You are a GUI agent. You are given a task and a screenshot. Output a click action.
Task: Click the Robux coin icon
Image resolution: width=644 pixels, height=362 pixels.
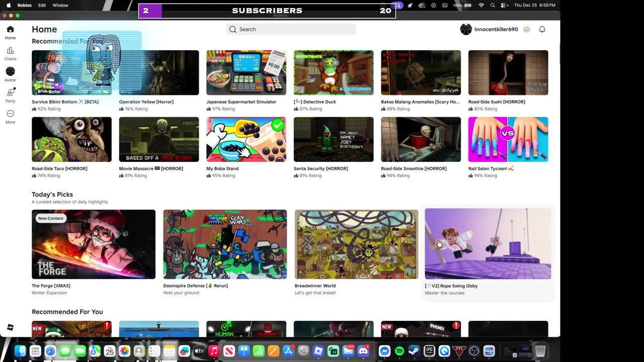click(x=526, y=29)
